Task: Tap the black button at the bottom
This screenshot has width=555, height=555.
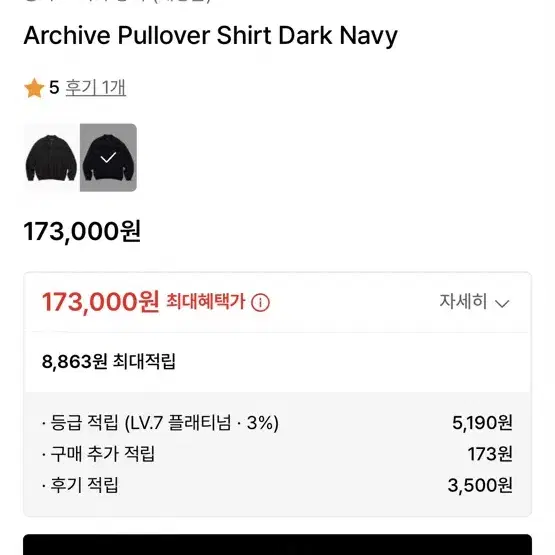Action: tap(278, 544)
